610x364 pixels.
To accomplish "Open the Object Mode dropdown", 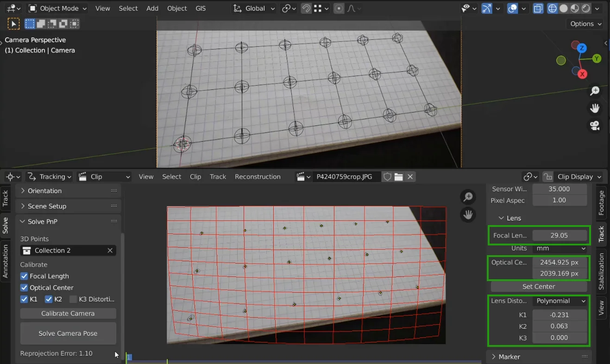I will pyautogui.click(x=57, y=8).
